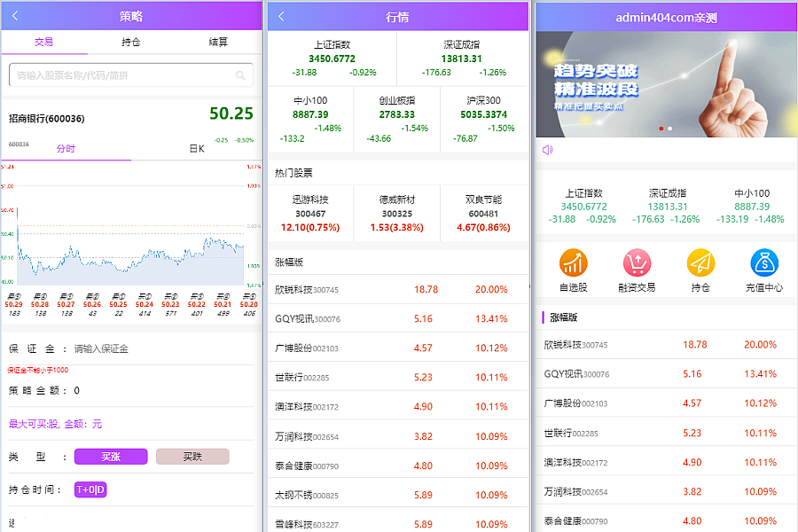Open 充值中心 money bag icon
This screenshot has height=532, width=798.
pos(764,270)
